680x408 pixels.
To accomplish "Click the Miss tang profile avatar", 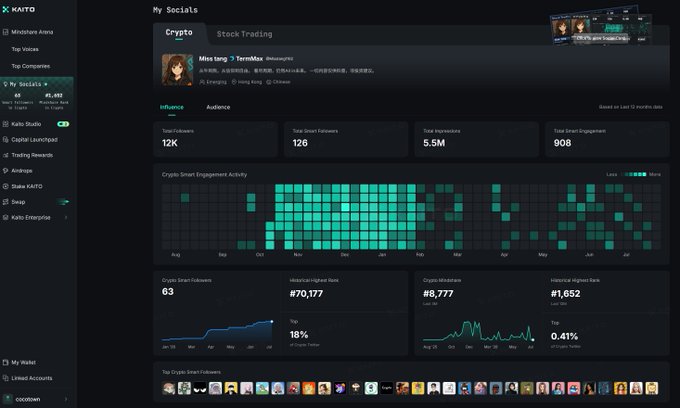I will [177, 69].
